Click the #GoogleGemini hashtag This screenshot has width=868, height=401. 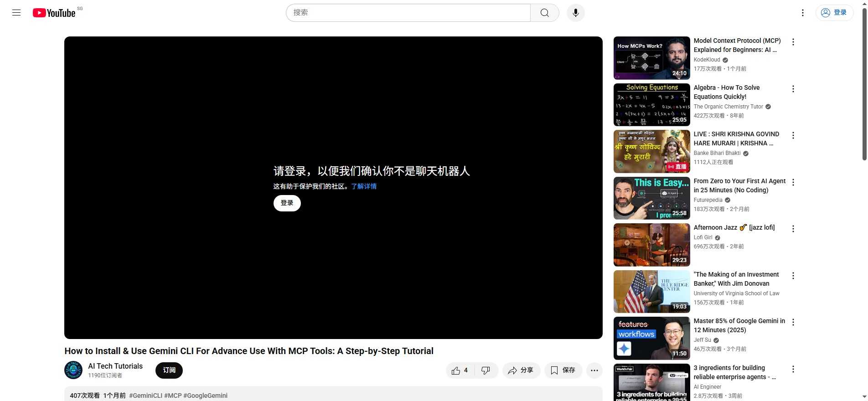[x=205, y=396]
